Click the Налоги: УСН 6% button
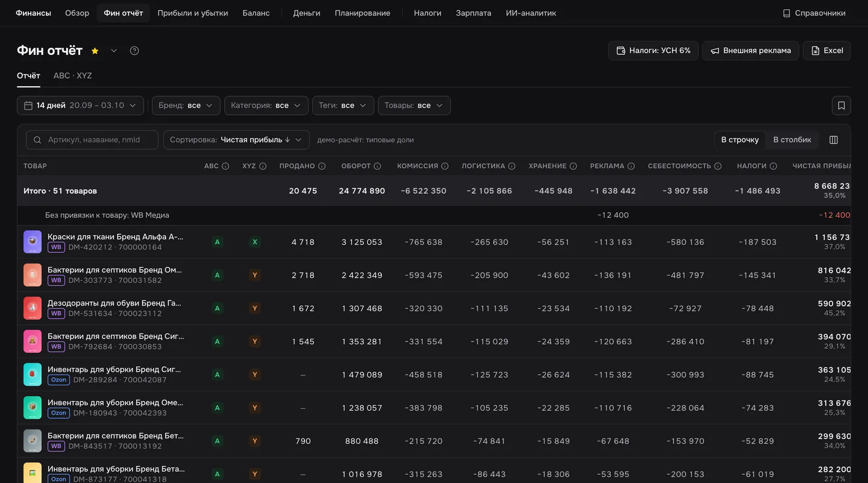868x483 pixels. [653, 50]
